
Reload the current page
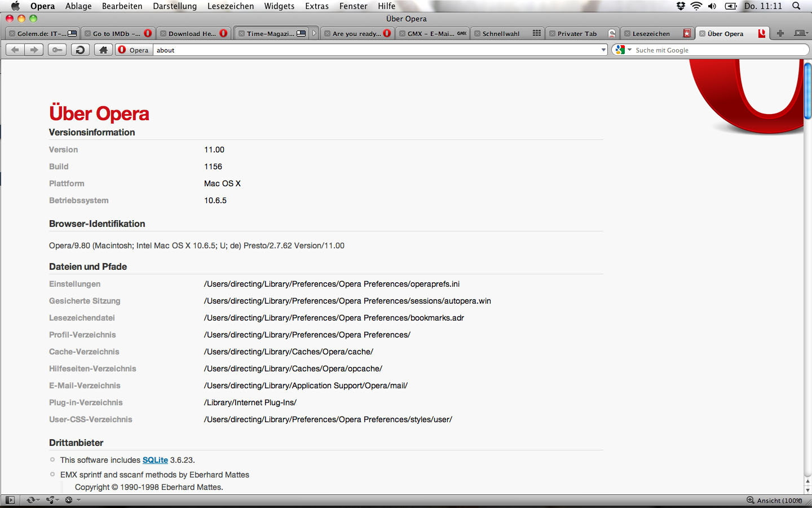80,50
